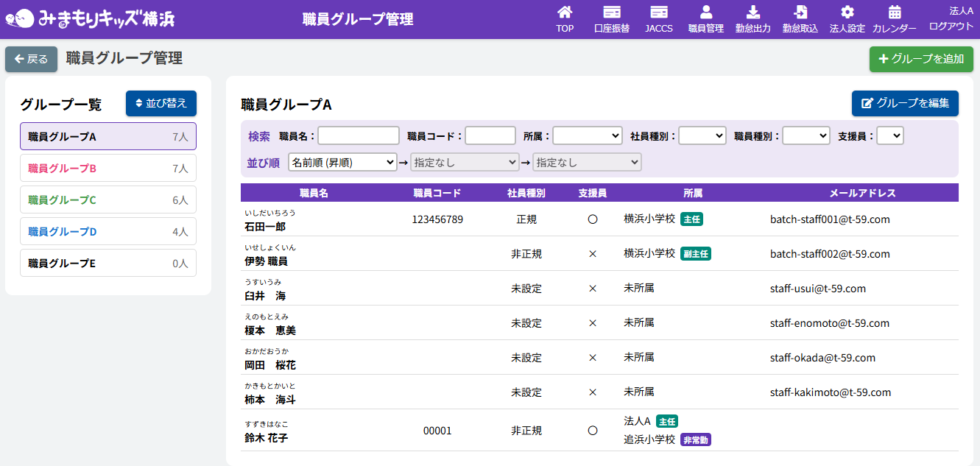Click 追浜小学校 affiliation text
Viewport: 980px width, 466px height.
pyautogui.click(x=649, y=439)
